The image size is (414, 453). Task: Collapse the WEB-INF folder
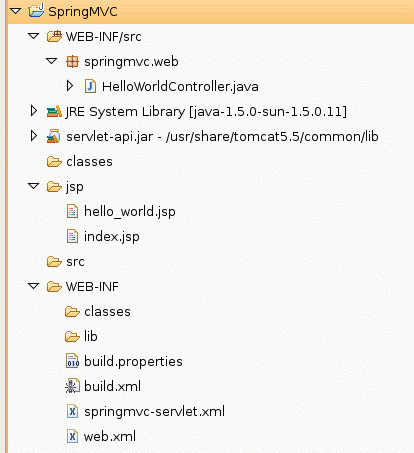pyautogui.click(x=33, y=286)
